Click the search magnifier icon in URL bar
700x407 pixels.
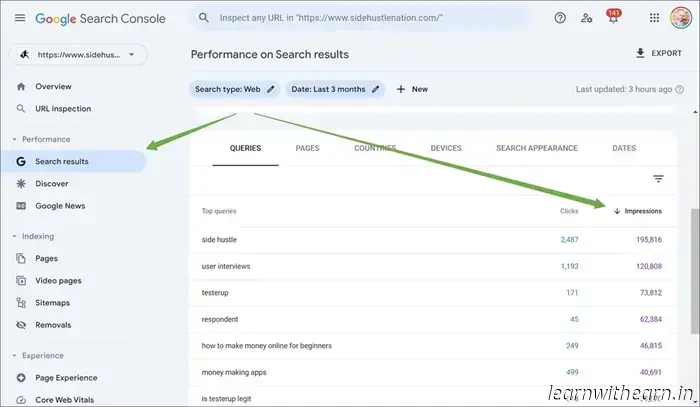click(x=204, y=18)
